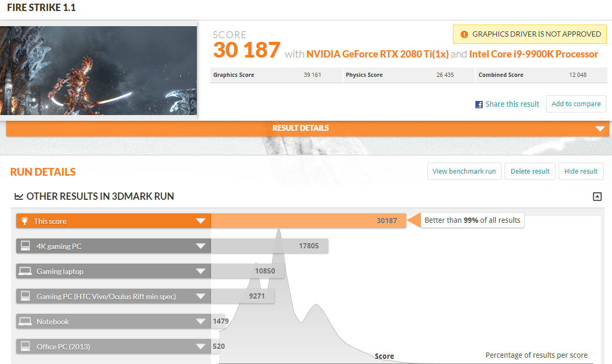Expand the Office PC (2013) dropdown arrow
The width and height of the screenshot is (612, 364).
pyautogui.click(x=201, y=346)
